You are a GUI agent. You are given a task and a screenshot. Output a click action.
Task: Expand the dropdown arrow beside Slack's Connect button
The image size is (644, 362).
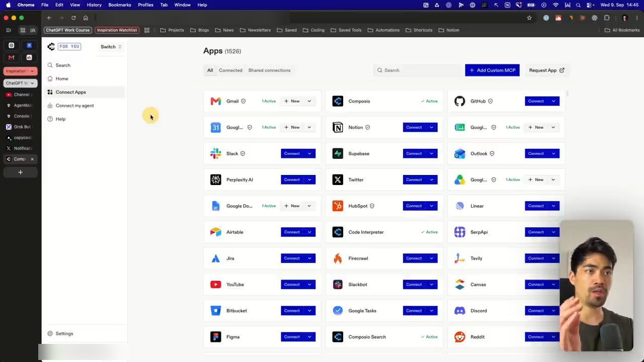(x=309, y=153)
